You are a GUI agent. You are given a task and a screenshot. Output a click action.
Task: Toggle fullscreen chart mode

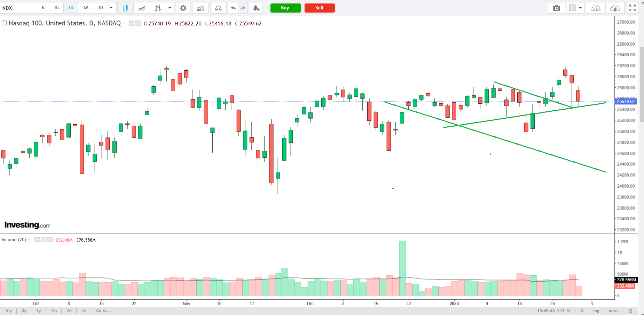633,8
